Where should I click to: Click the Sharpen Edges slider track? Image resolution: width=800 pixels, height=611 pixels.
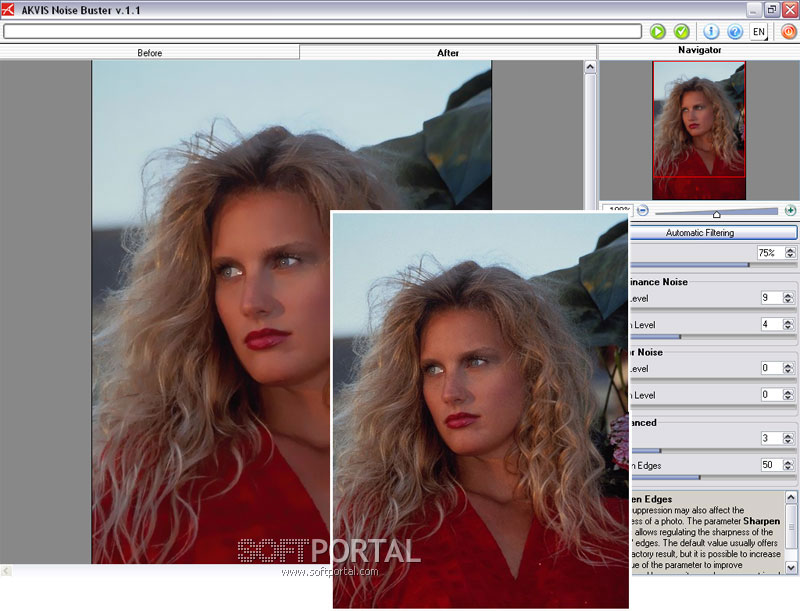click(x=714, y=477)
